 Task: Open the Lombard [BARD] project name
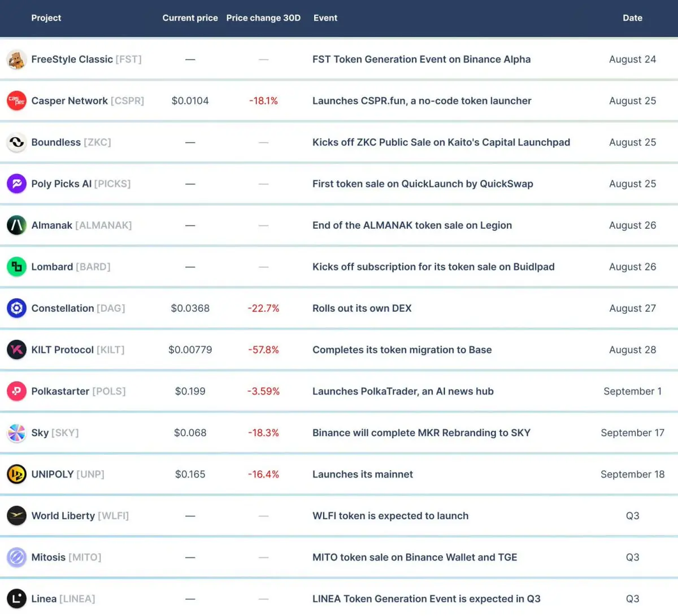pyautogui.click(x=71, y=267)
